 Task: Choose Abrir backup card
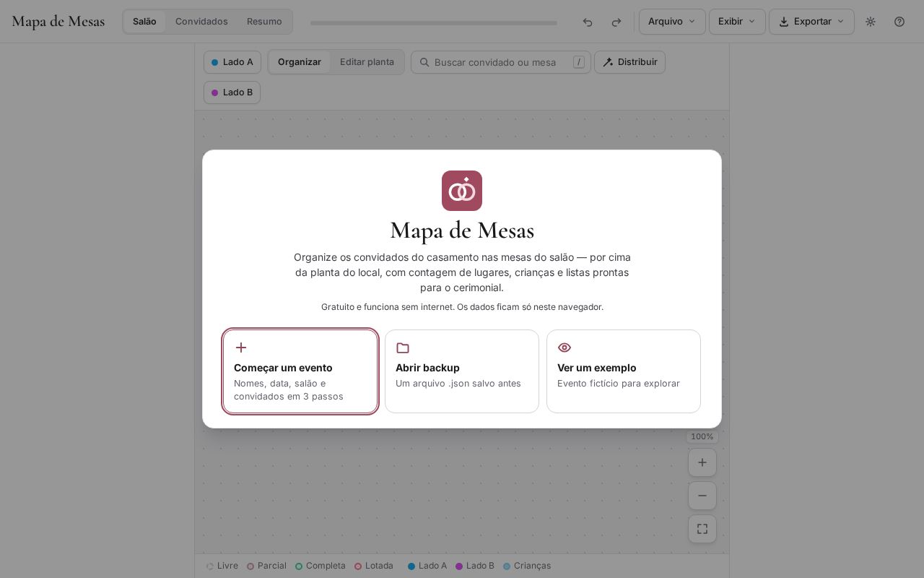462,371
